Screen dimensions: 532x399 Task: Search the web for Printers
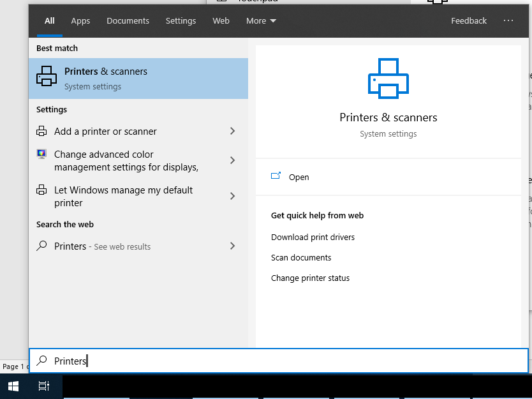[x=138, y=246]
